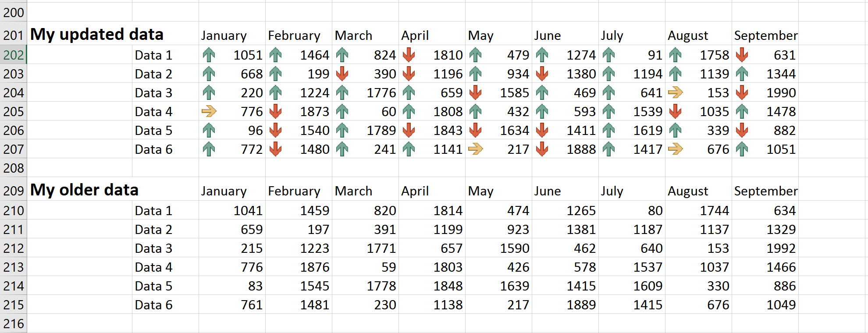The height and width of the screenshot is (333, 868).
Task: Select the green up arrow in Data 5 July
Action: coord(609,130)
